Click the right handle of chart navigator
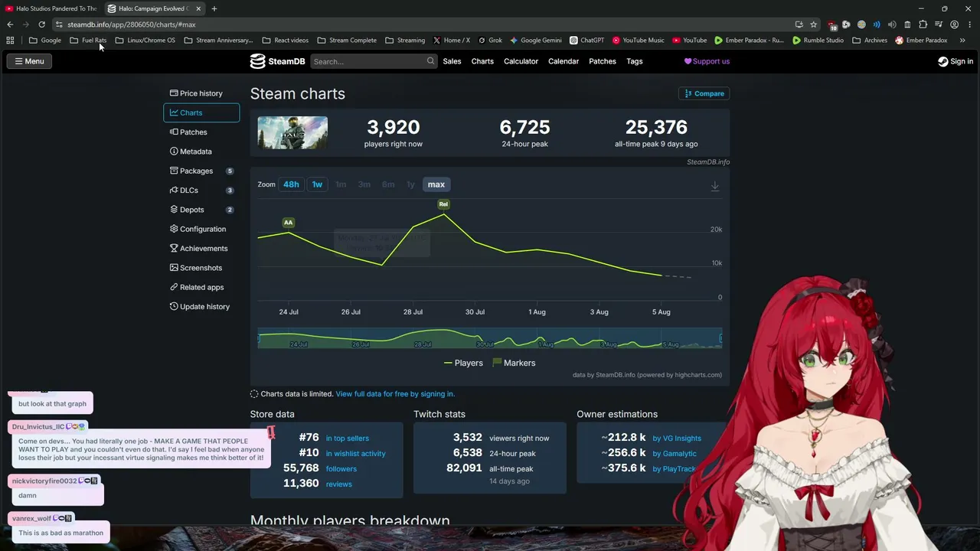This screenshot has width=980, height=551. [720, 338]
